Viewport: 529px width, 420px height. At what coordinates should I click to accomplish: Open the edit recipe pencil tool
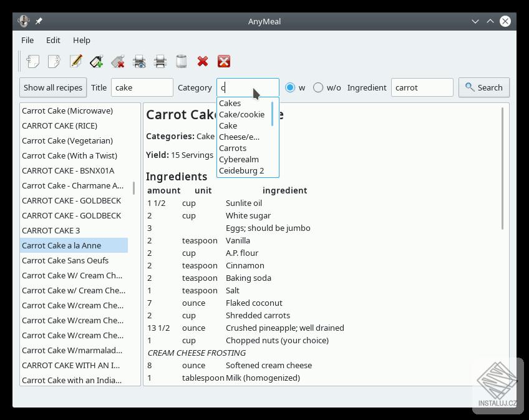point(75,61)
